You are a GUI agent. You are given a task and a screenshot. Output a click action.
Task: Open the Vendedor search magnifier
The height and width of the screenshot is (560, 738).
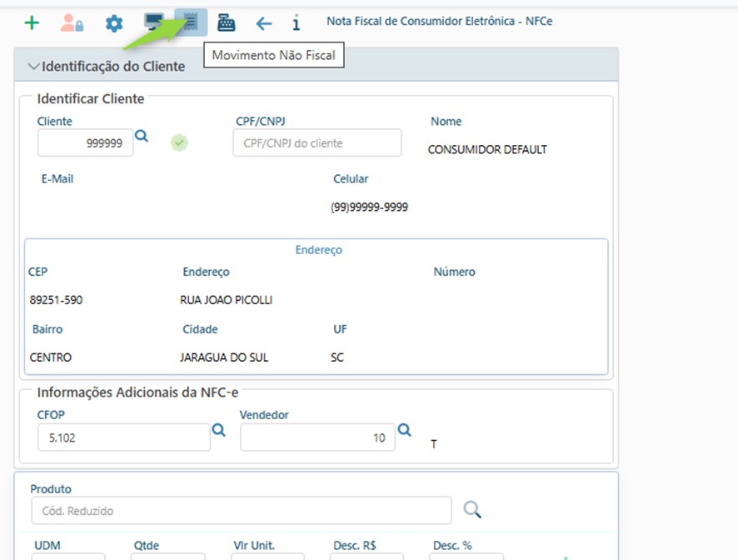(x=404, y=430)
